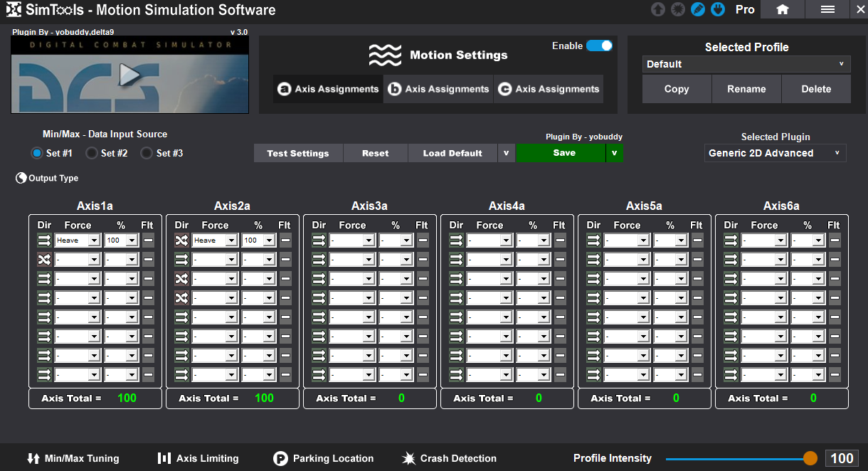Switch to the c Axis Assignments tab
The height and width of the screenshot is (471, 868).
pyautogui.click(x=549, y=89)
